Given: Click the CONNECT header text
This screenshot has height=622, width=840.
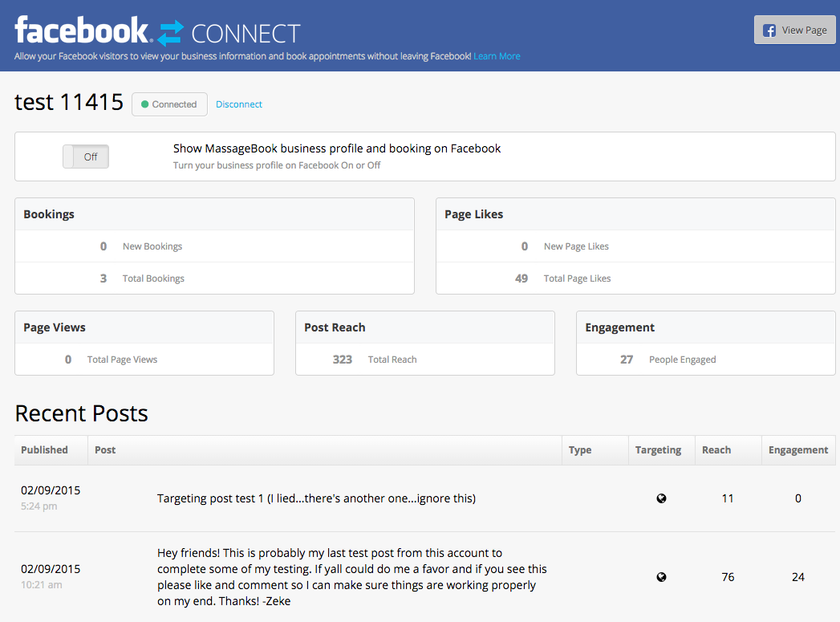Looking at the screenshot, I should pyautogui.click(x=246, y=34).
